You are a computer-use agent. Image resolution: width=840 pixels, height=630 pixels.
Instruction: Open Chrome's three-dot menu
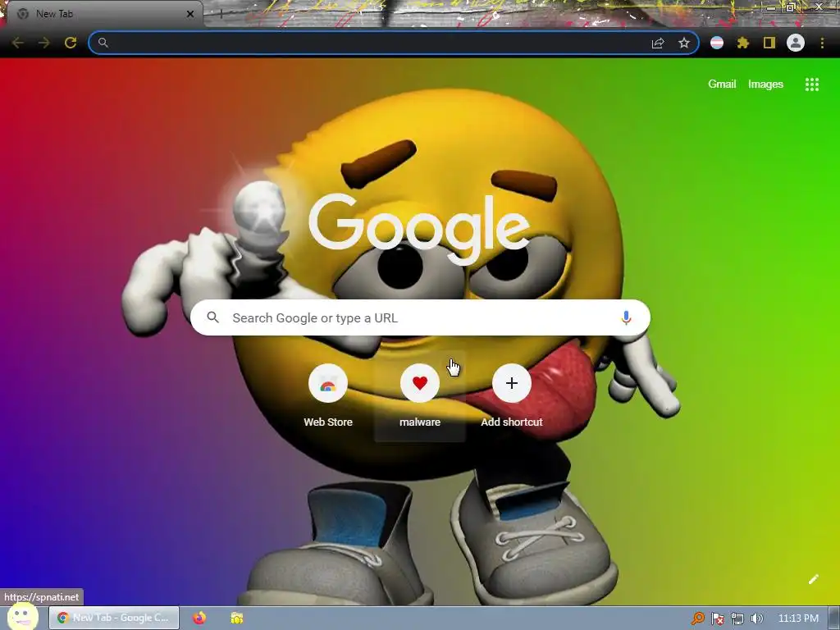822,43
